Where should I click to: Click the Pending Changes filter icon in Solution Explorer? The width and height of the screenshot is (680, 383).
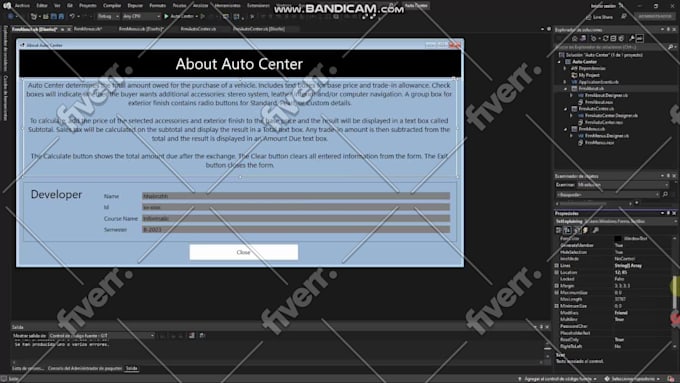pos(594,39)
